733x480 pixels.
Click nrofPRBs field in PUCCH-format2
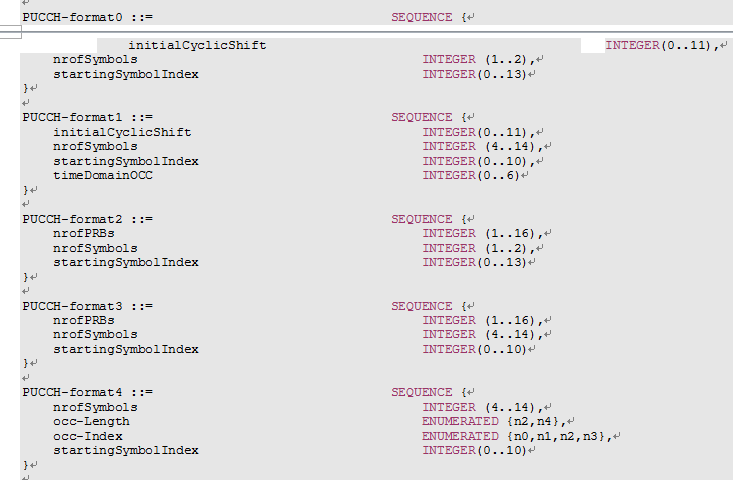tap(84, 233)
